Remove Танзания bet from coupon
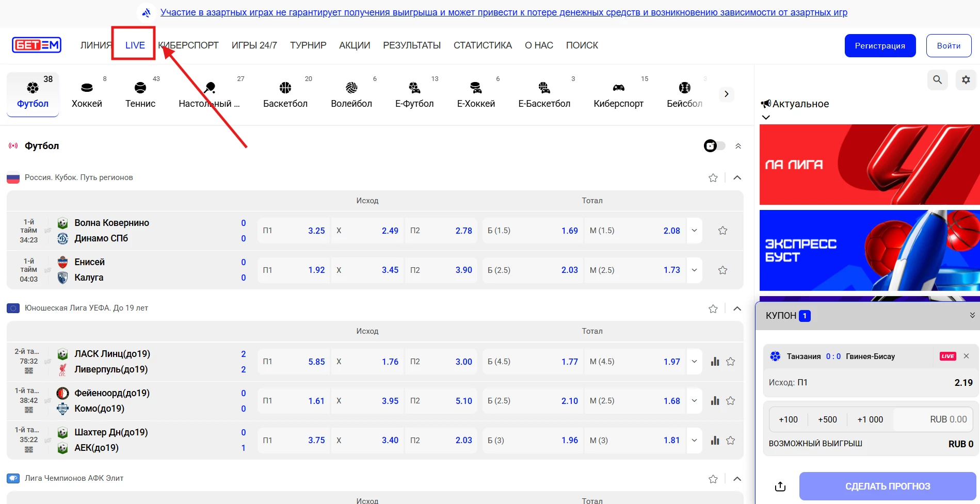Viewport: 980px width, 504px height. (x=966, y=356)
